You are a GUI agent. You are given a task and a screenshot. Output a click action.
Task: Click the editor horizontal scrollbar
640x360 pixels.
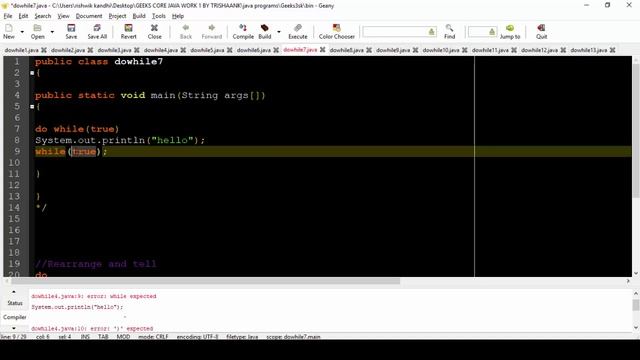205,281
